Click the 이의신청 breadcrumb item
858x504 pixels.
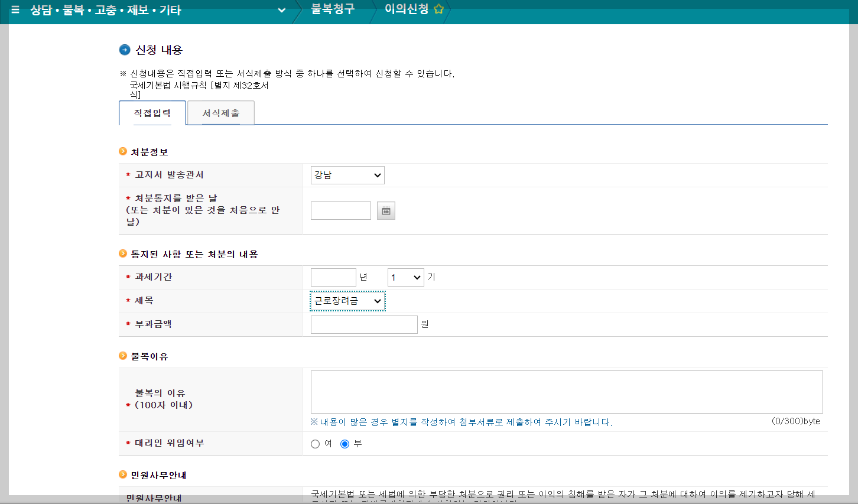click(405, 9)
